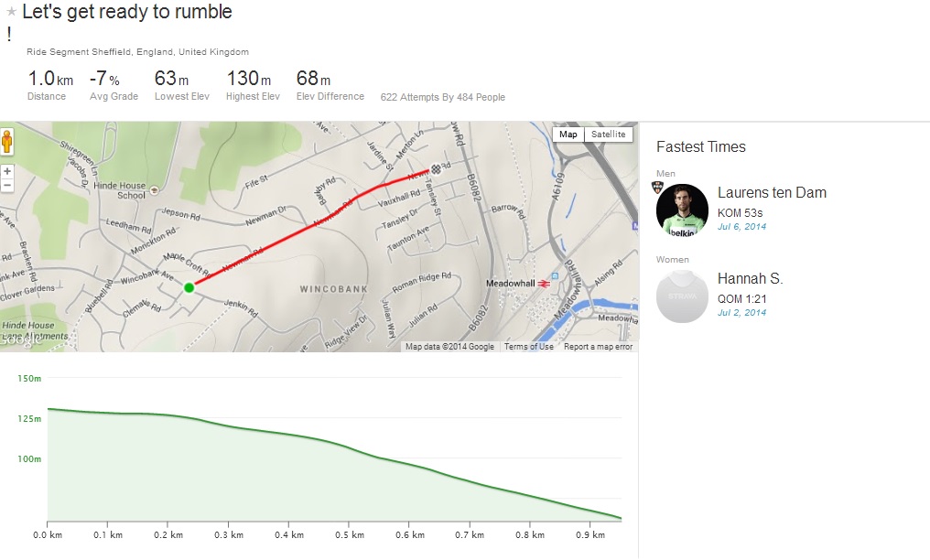This screenshot has width=930, height=560.
Task: Star this segment with the star icon
Action: (12, 12)
